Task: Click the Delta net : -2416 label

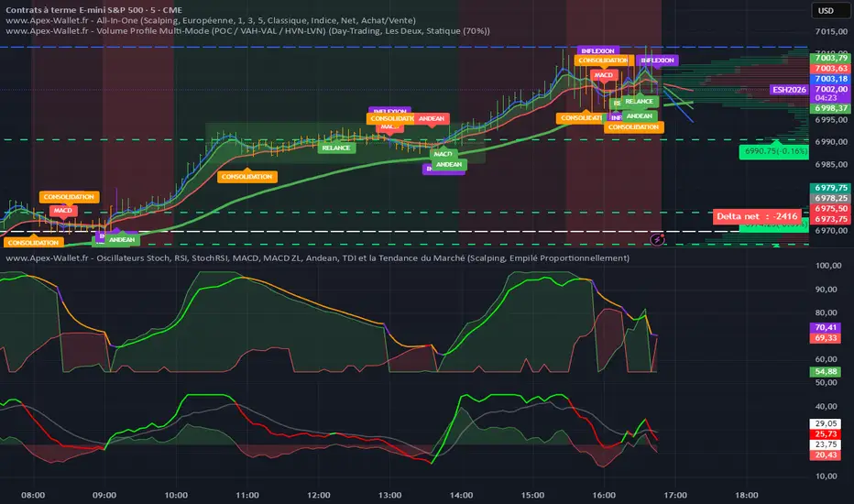Action: (x=757, y=216)
